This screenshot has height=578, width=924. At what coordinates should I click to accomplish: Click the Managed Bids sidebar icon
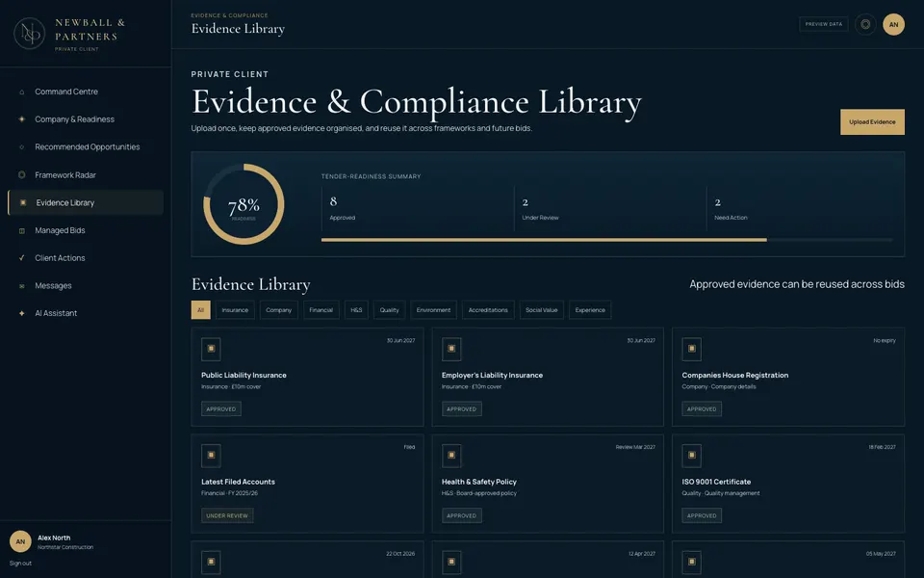pyautogui.click(x=22, y=230)
